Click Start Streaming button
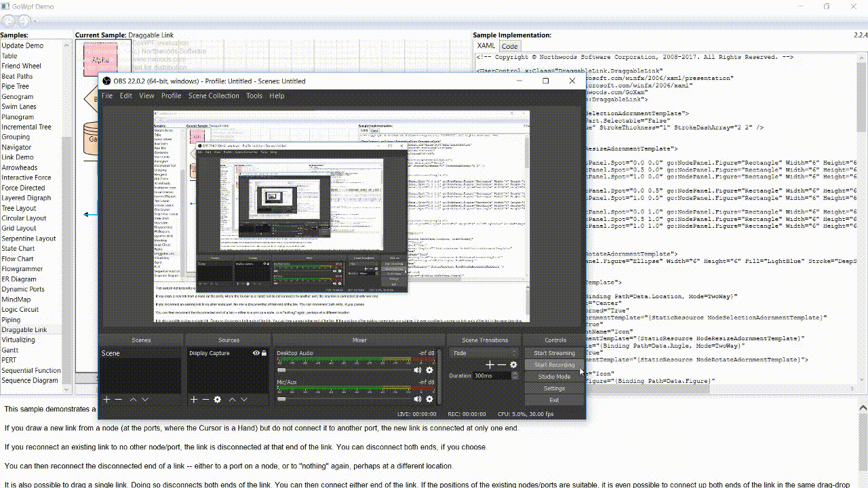Screen dimensions: 868x488 (x=554, y=353)
